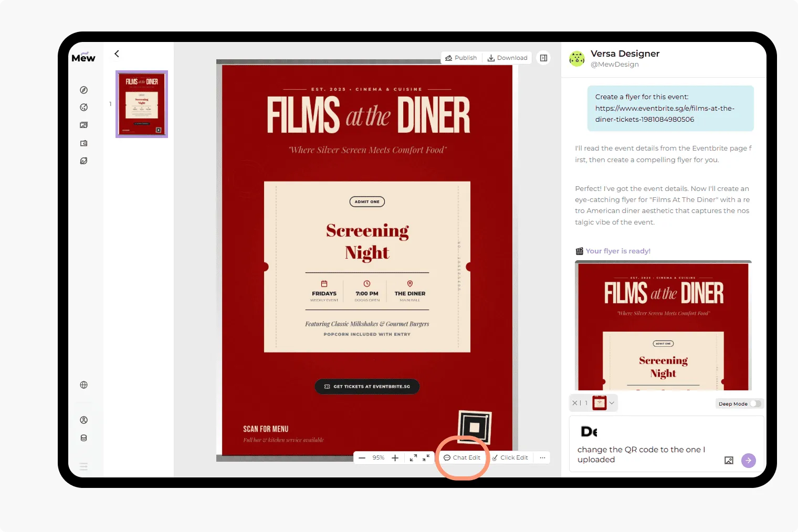798x532 pixels.
Task: Expand the selected page dropdown chevron
Action: [x=612, y=403]
